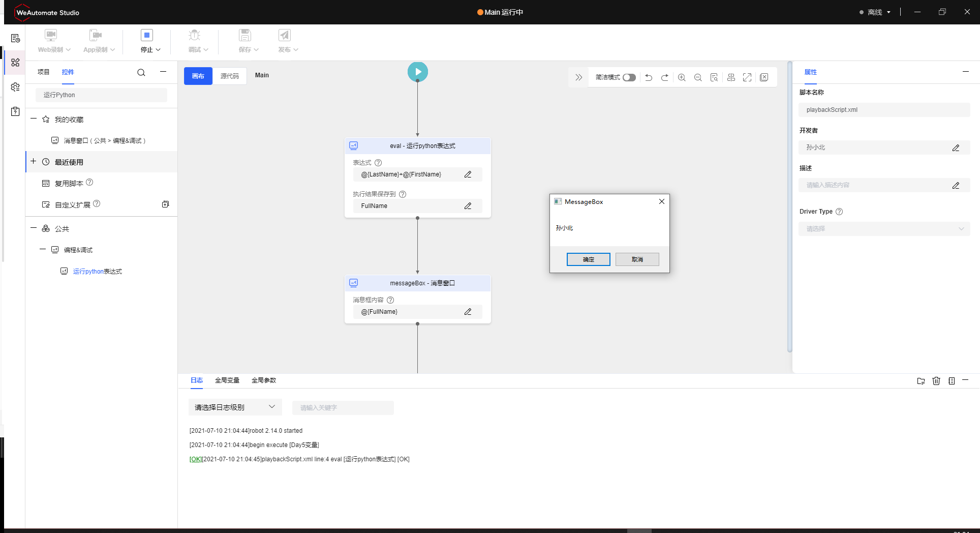Open the clipboard help icon in the left sidebar
Viewport: 980px width, 533px height.
pos(15,111)
